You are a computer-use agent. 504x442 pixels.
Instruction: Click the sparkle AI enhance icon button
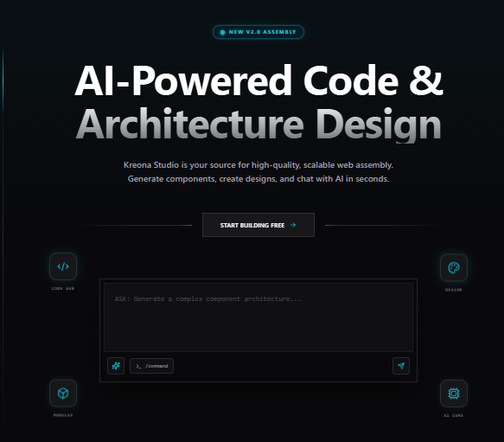click(x=116, y=366)
